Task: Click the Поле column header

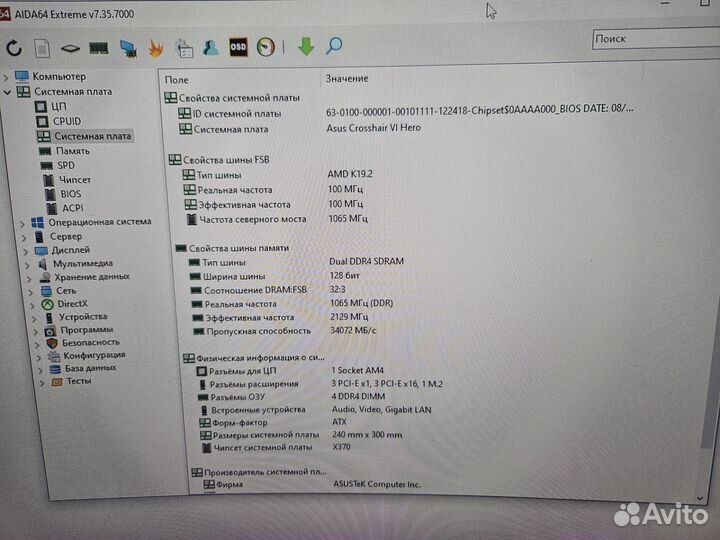Action: tap(176, 80)
